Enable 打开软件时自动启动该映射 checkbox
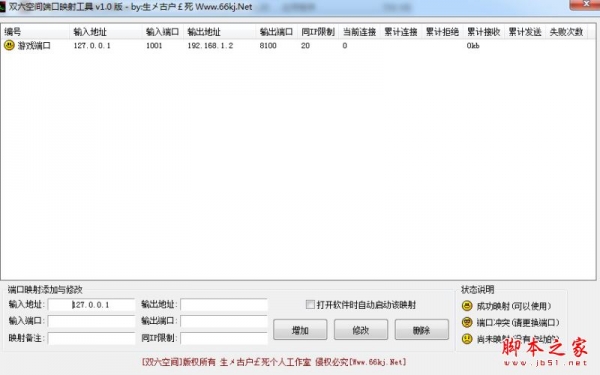 point(310,305)
